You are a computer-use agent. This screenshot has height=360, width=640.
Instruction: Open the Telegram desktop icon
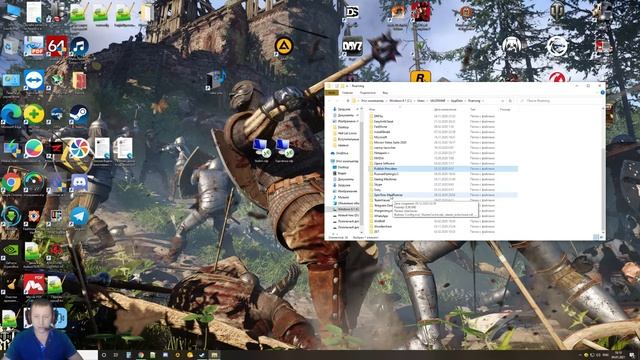[79, 216]
